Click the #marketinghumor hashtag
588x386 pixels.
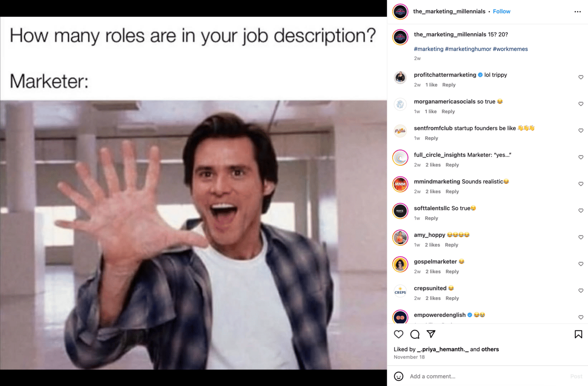468,49
